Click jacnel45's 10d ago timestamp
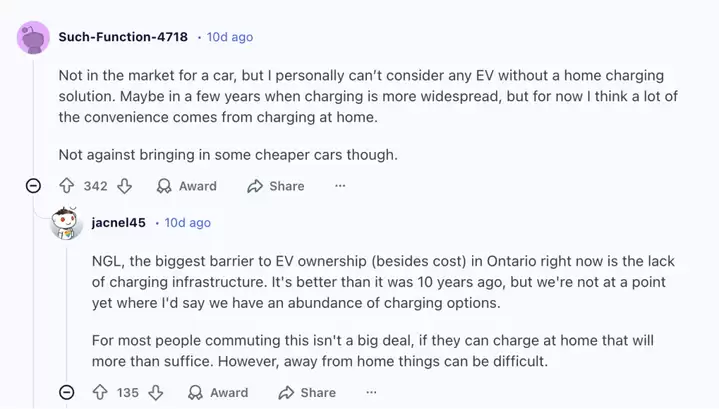 (x=188, y=222)
